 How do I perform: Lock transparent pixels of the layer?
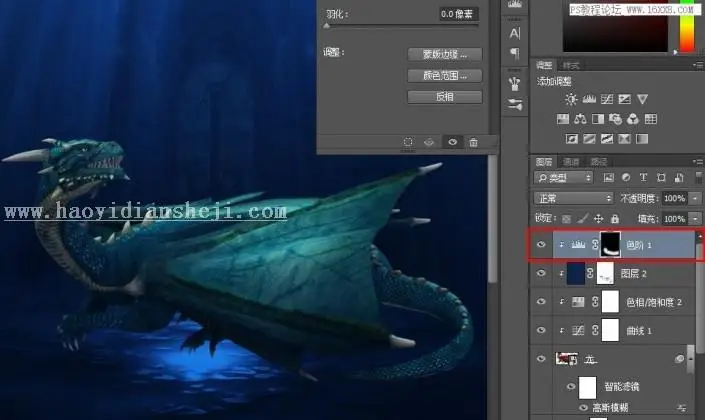tap(567, 219)
